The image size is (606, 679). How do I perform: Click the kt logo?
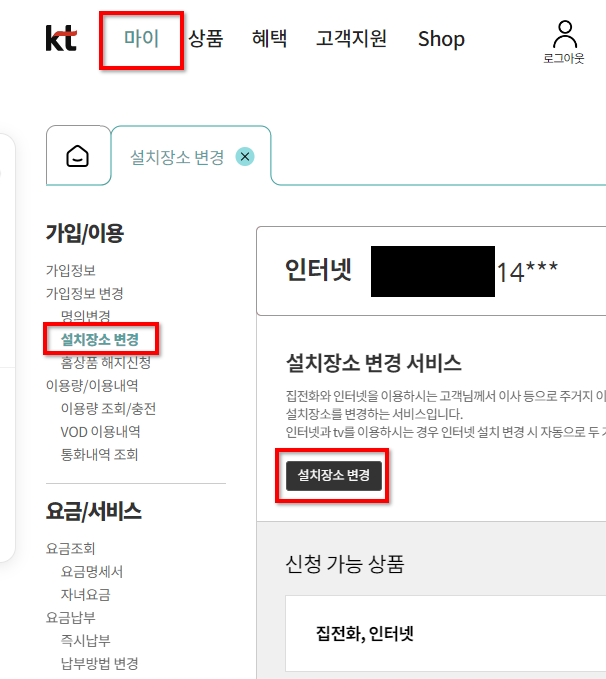pyautogui.click(x=62, y=38)
